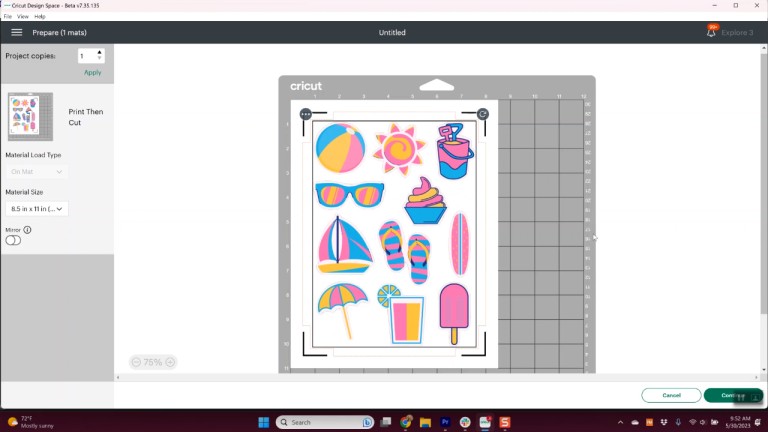Open Task View in the taskbar
Image resolution: width=768 pixels, height=432 pixels.
386,422
